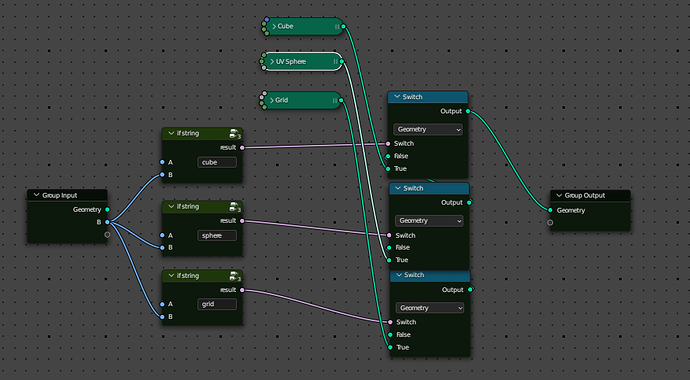The height and width of the screenshot is (380, 690).
Task: Expand the collapsed Cube node
Action: [x=274, y=26]
